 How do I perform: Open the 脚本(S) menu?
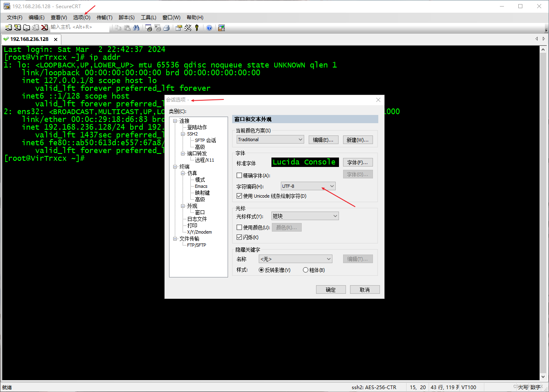coord(127,18)
